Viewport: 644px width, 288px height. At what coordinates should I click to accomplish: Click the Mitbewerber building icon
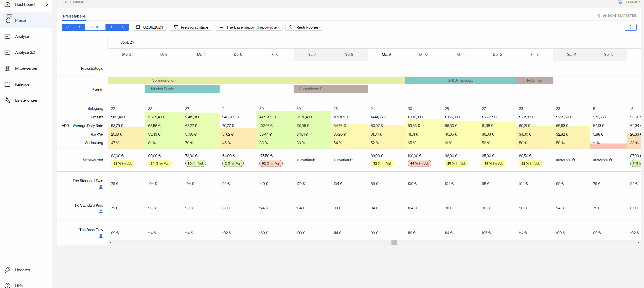8,68
